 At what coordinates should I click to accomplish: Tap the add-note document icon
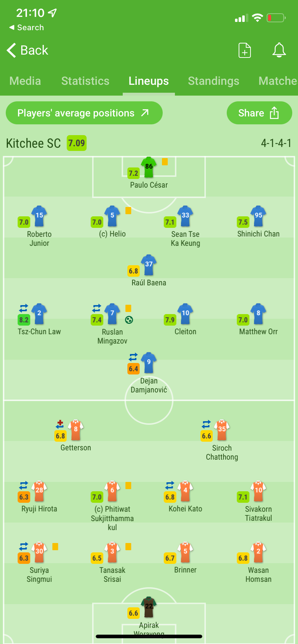(245, 50)
